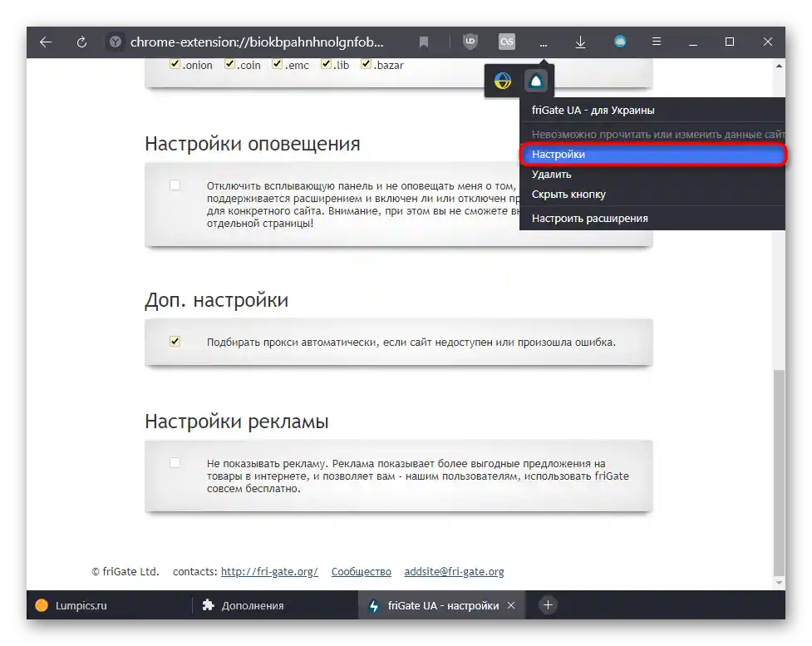Choose 'Настройки' in the extension context menu
This screenshot has height=646, width=812.
point(652,155)
